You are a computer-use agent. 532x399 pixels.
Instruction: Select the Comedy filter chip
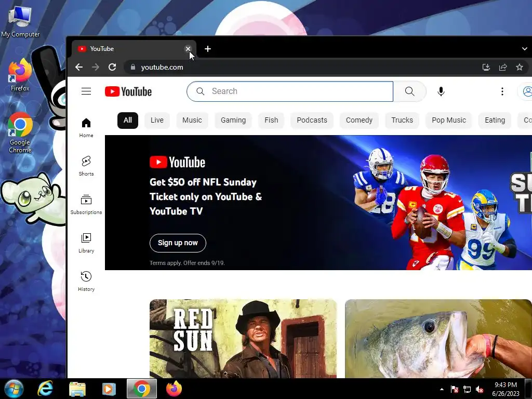(x=360, y=120)
